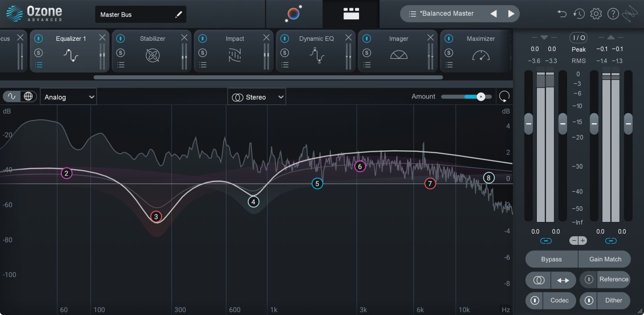Viewport: 644px width, 315px height.
Task: Click the stereo sum circles button
Action: (539, 280)
